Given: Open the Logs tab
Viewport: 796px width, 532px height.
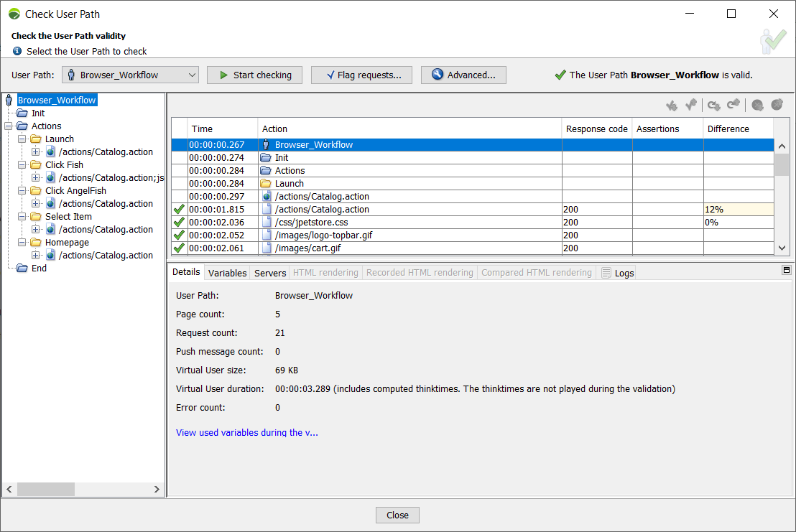Looking at the screenshot, I should point(618,273).
